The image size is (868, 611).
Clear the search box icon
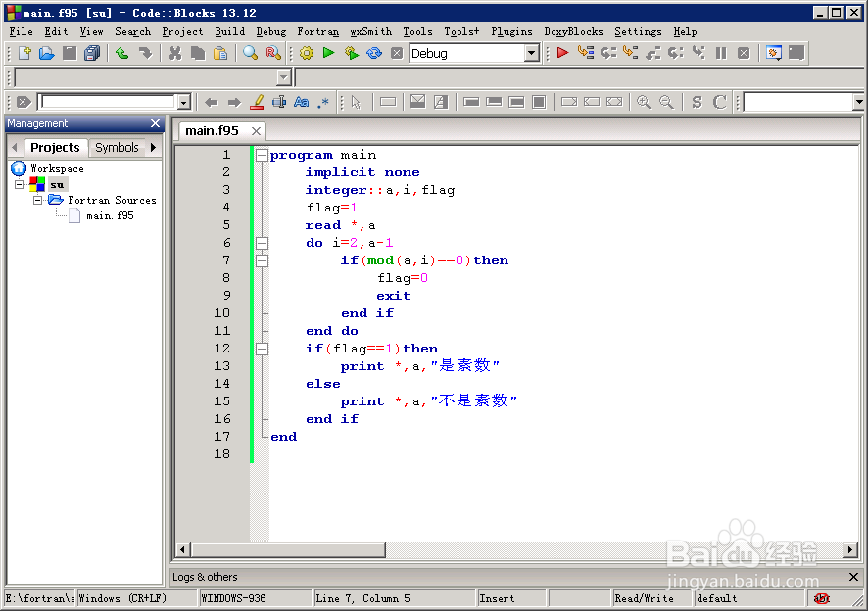coord(24,102)
